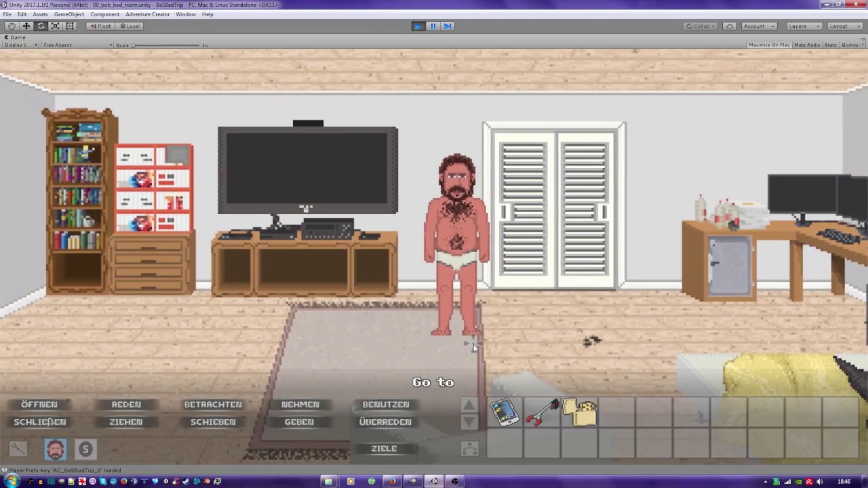Open the Account dropdown

pyautogui.click(x=758, y=26)
